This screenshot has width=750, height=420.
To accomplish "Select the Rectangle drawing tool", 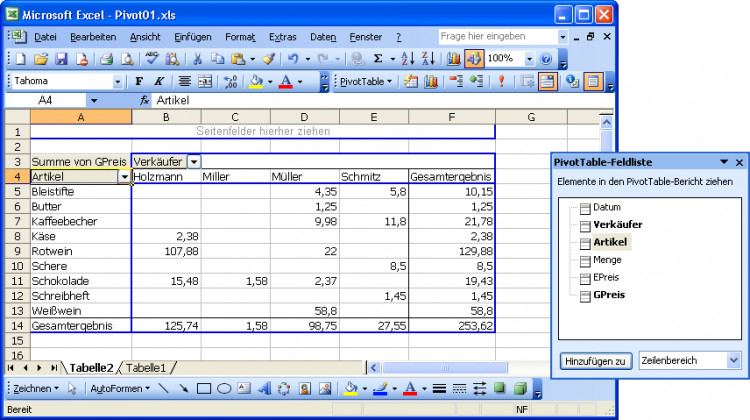I will [x=204, y=389].
